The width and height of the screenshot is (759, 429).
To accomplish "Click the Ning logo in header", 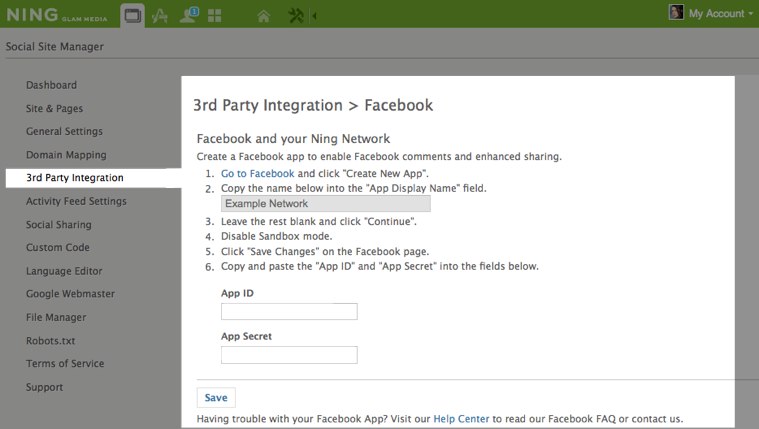I will [57, 15].
